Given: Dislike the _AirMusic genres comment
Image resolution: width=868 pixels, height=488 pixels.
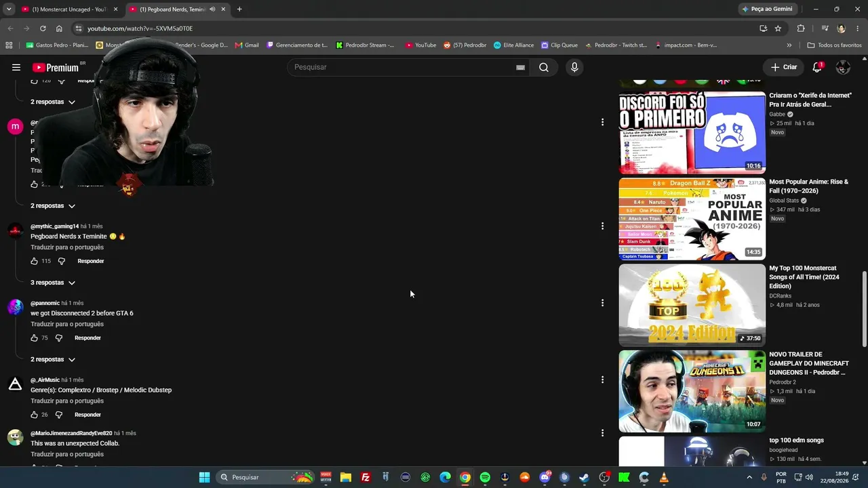Looking at the screenshot, I should pos(59,415).
